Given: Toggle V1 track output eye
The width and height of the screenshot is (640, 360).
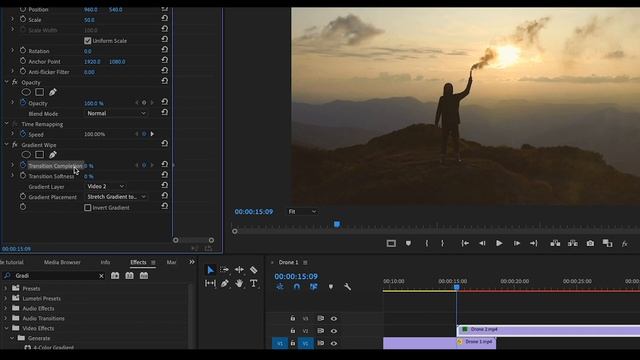Looking at the screenshot, I should pyautogui.click(x=334, y=344).
